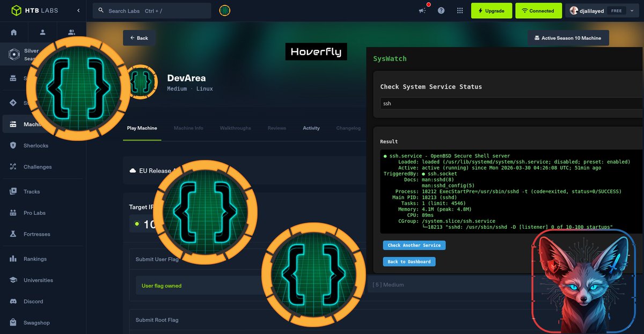
Task: Select the Play Machine tab
Action: [142, 128]
